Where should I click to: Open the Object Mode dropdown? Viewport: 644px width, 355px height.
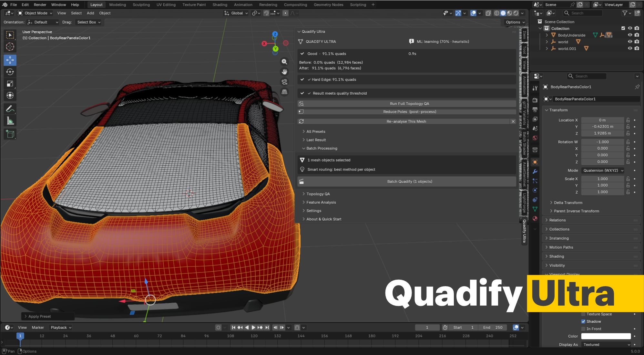(x=35, y=13)
